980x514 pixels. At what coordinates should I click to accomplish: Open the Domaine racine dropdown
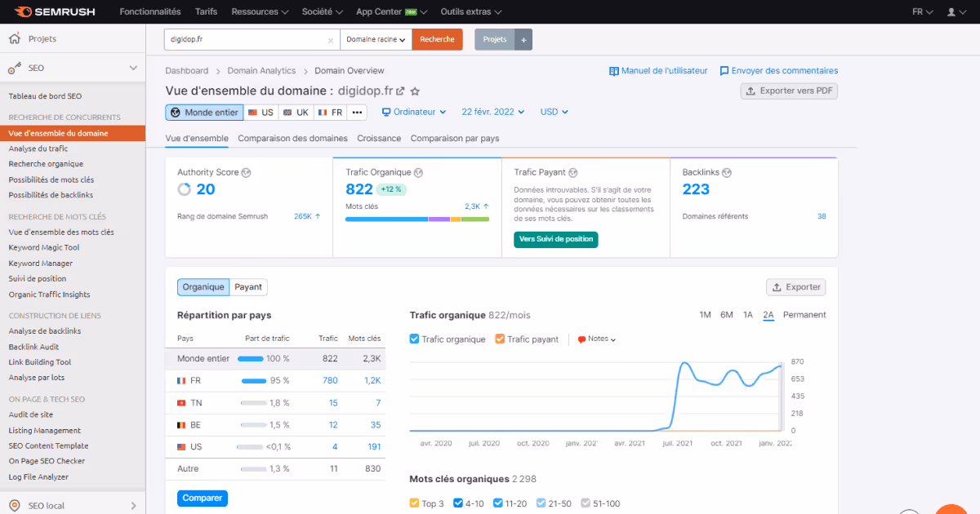376,39
